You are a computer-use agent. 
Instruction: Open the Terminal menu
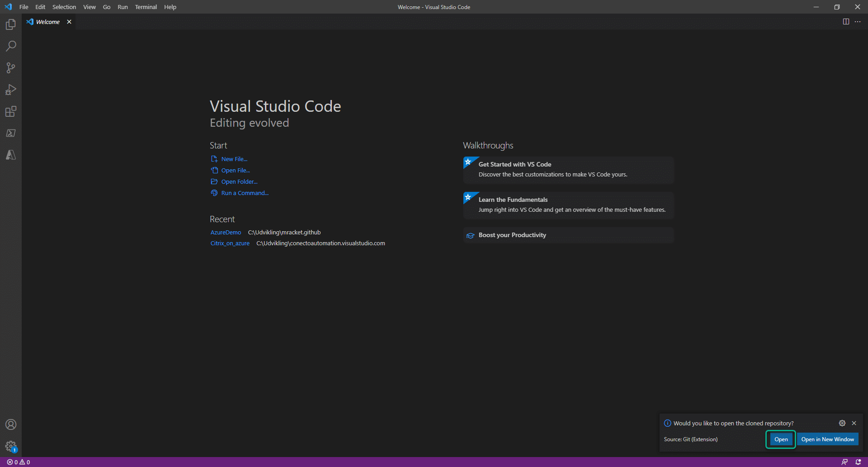coord(146,7)
